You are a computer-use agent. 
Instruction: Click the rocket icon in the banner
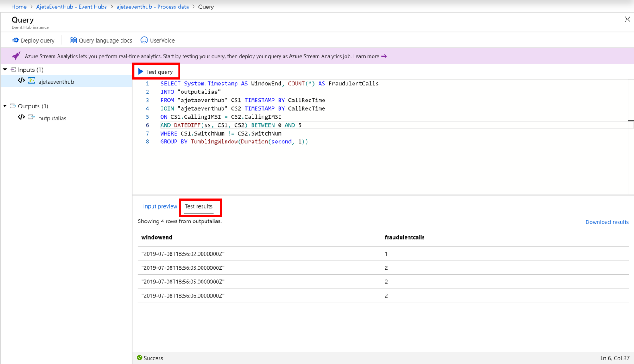coord(16,56)
